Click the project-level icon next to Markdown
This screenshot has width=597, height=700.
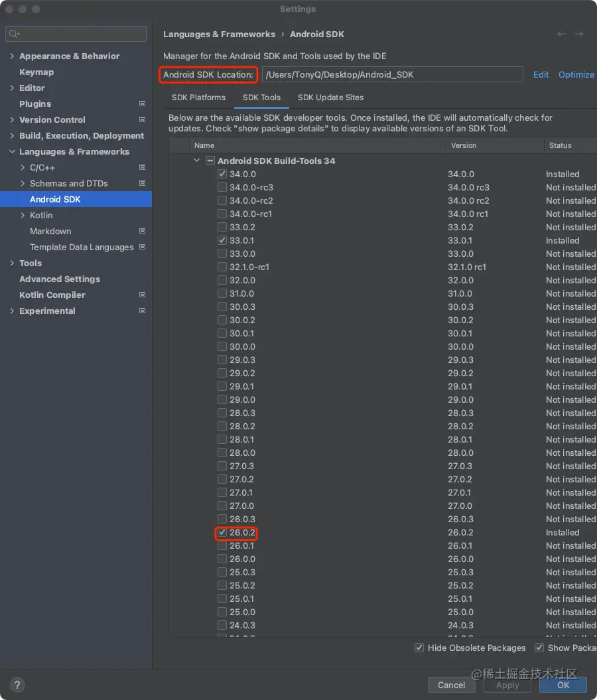coord(143,232)
